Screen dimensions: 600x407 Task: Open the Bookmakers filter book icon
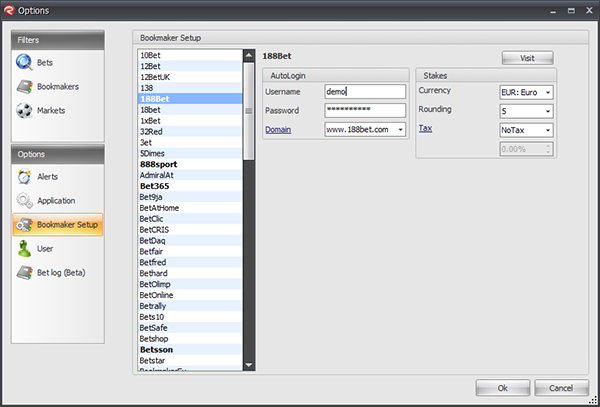(x=24, y=86)
